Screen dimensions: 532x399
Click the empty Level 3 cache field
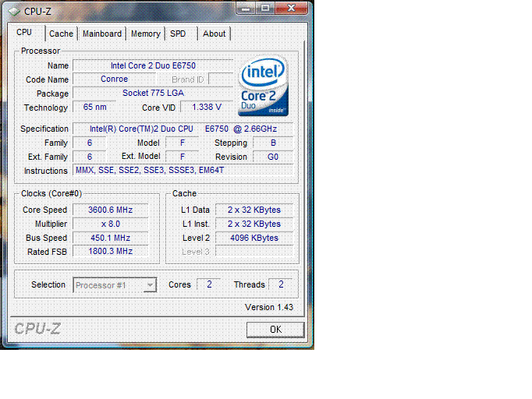pos(254,251)
